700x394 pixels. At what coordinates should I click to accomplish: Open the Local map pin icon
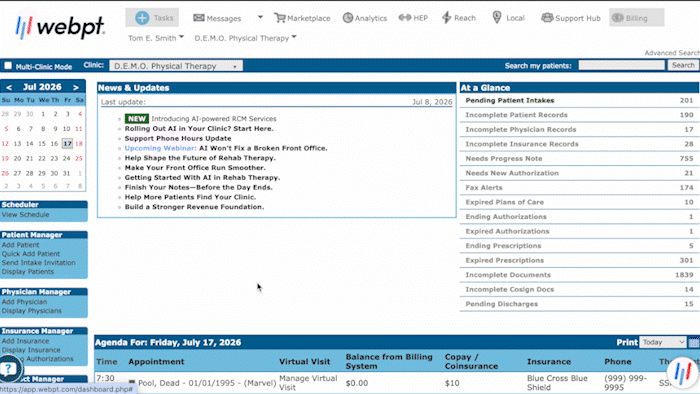496,18
